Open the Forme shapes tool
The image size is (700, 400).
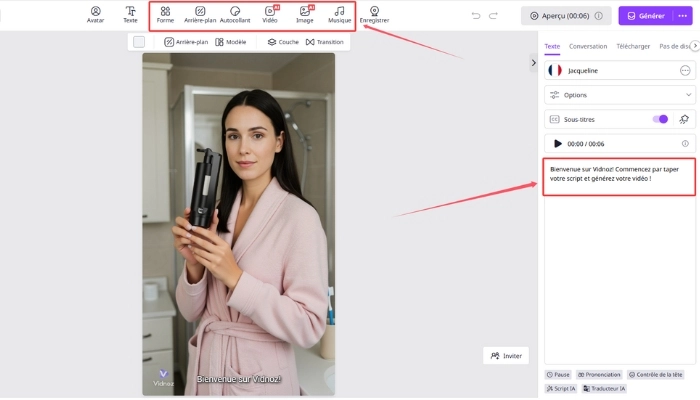[165, 14]
